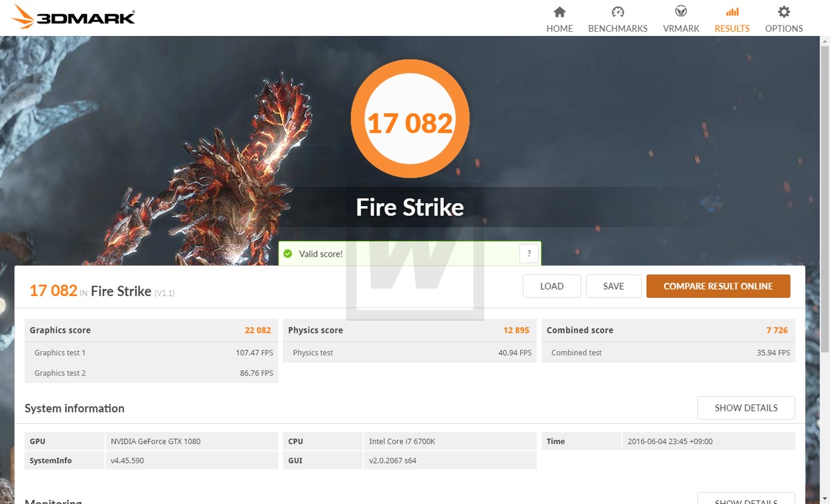Viewport: 830px width, 504px height.
Task: Select the Graphics score header row
Action: tap(151, 330)
